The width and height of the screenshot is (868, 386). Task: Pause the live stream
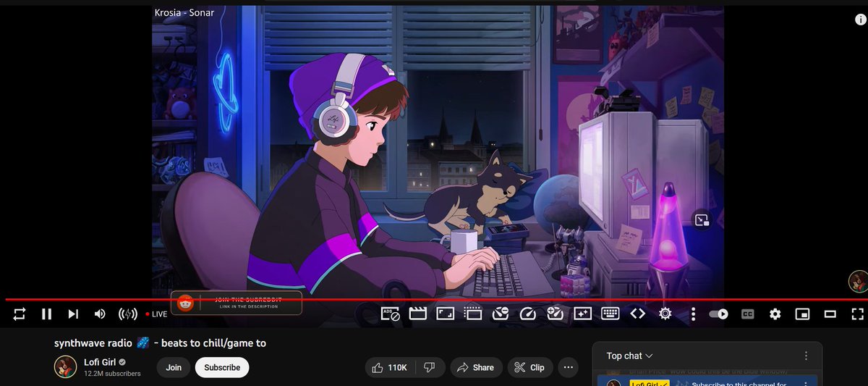46,314
